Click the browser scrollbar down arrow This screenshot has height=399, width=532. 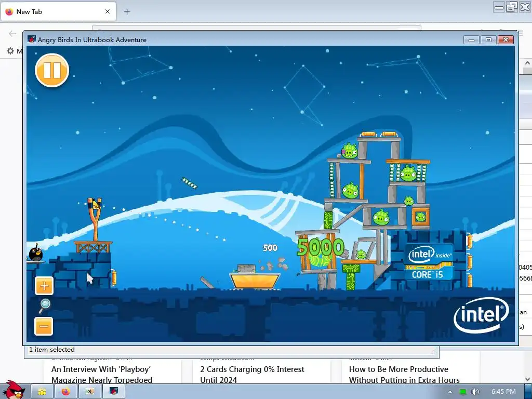527,379
